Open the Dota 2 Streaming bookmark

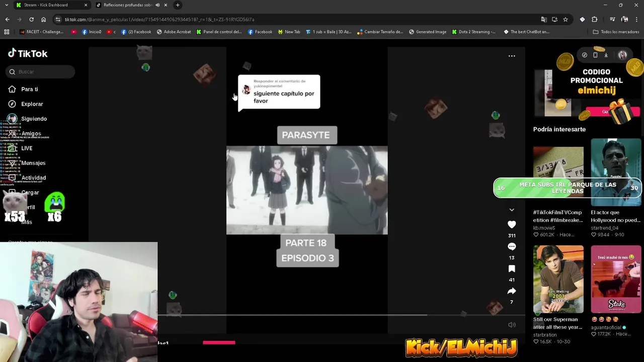(x=473, y=32)
